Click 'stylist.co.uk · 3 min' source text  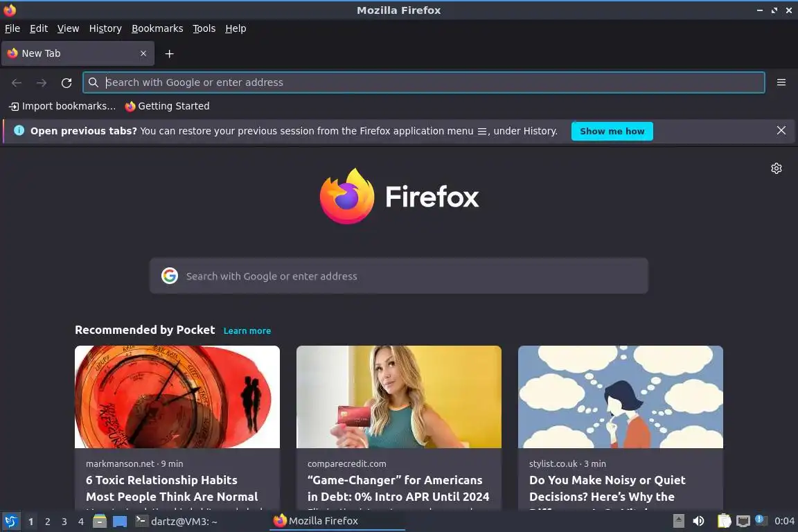click(x=567, y=464)
